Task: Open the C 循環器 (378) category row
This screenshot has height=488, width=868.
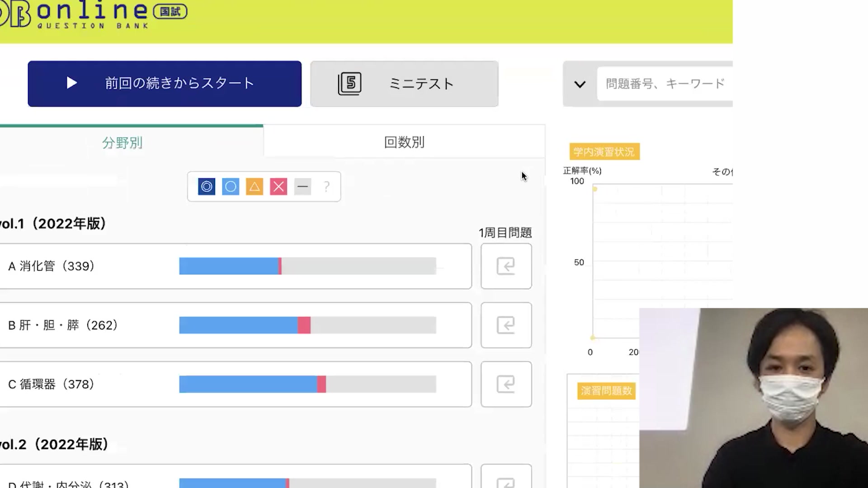Action: (51, 385)
